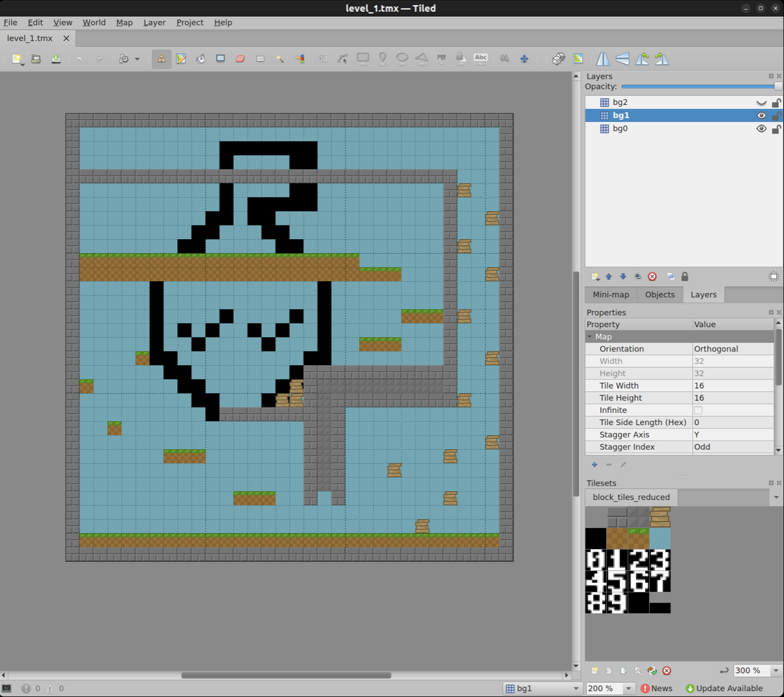Click the Highlight Current Layer icon

click(774, 276)
